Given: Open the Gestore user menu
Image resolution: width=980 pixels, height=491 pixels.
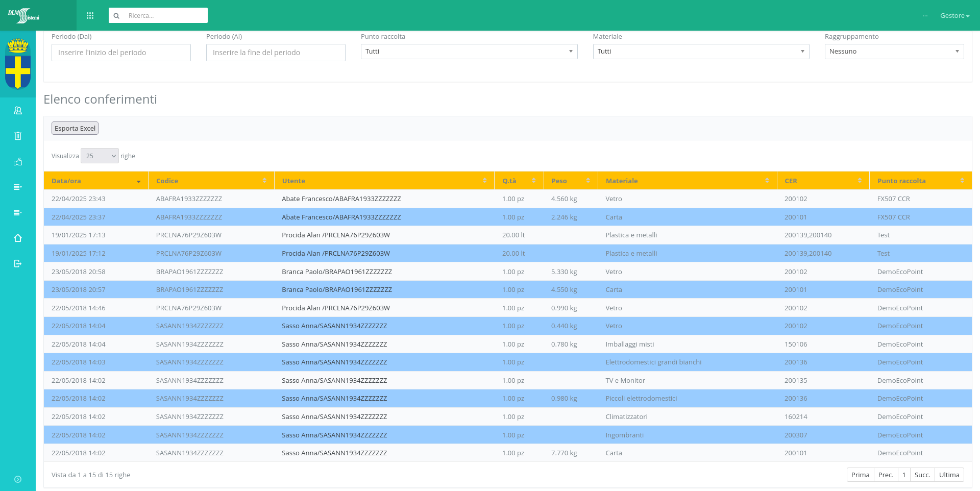Looking at the screenshot, I should click(954, 16).
